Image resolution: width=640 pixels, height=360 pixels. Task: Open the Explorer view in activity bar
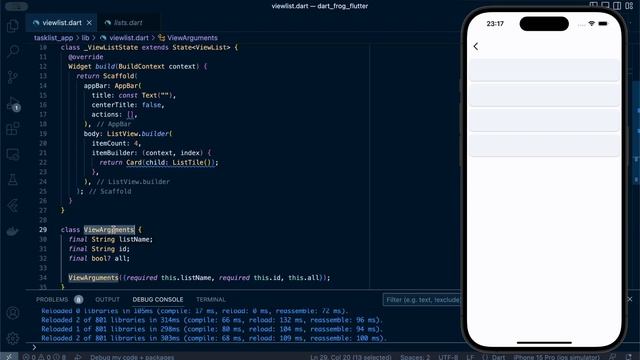coord(13,26)
